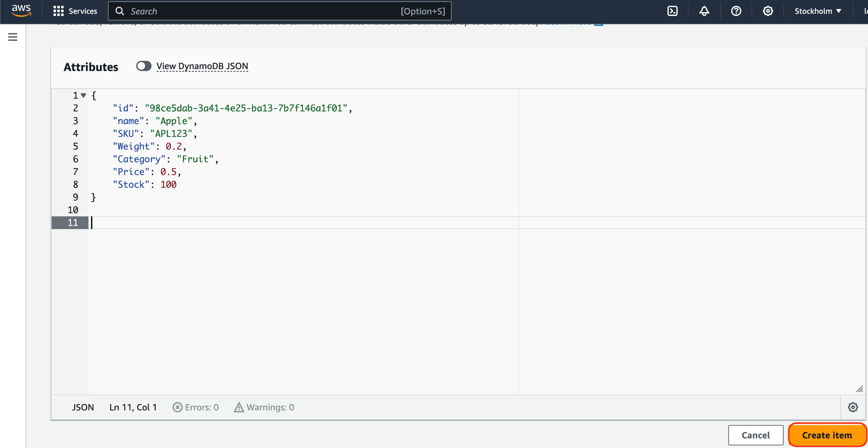Image resolution: width=868 pixels, height=448 pixels.
Task: Click the "Fruit" Category value
Action: pyautogui.click(x=195, y=159)
